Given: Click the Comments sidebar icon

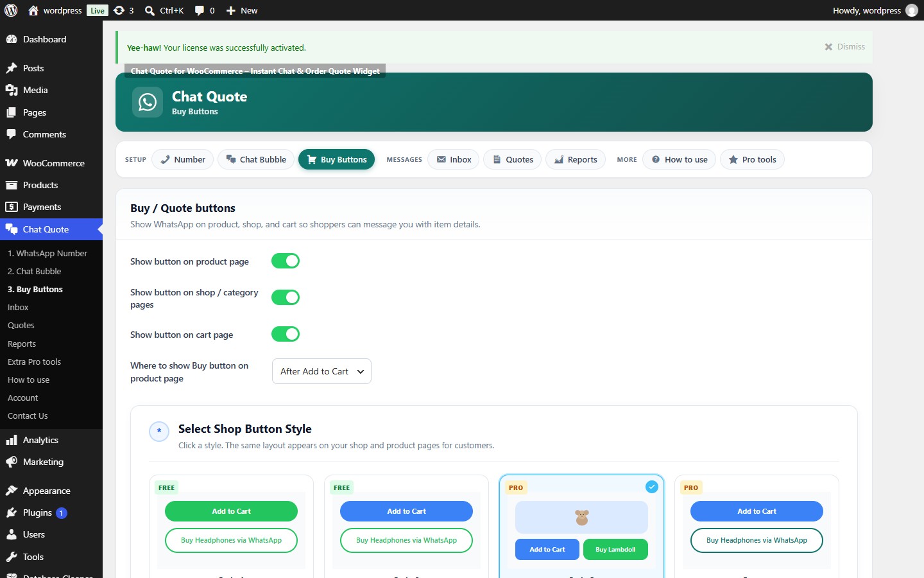Looking at the screenshot, I should tap(12, 134).
